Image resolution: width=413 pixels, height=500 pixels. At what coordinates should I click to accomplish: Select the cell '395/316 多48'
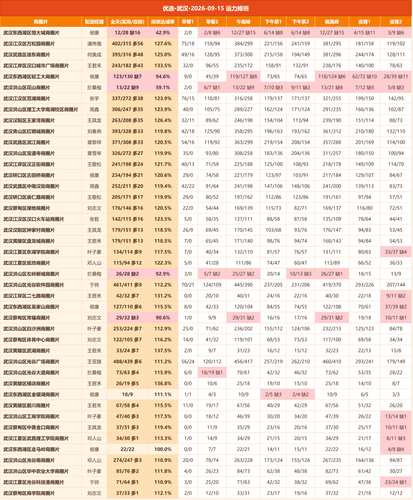click(x=127, y=55)
